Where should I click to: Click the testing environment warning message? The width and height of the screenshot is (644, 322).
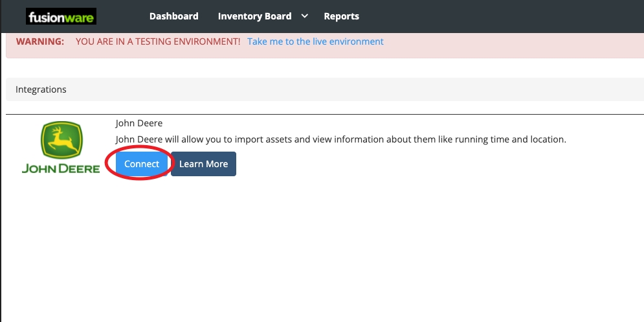pos(157,41)
